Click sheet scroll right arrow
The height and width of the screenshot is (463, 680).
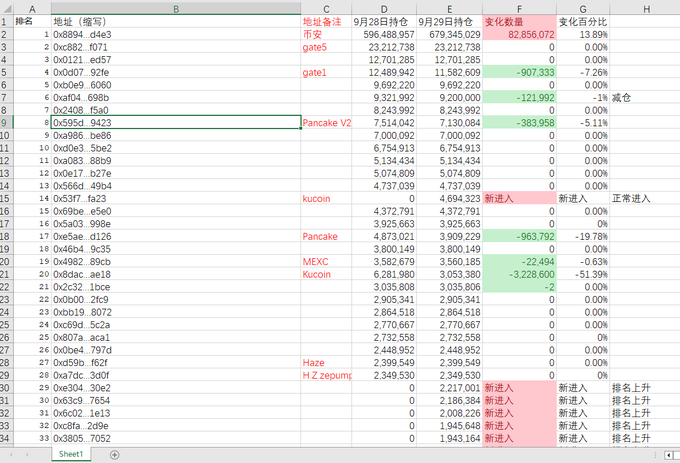click(x=27, y=455)
